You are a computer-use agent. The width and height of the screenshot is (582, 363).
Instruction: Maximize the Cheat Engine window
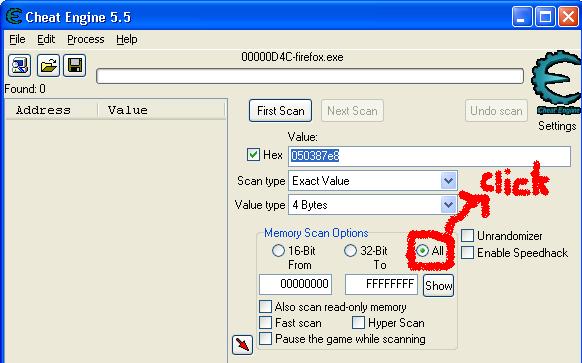tap(545, 17)
